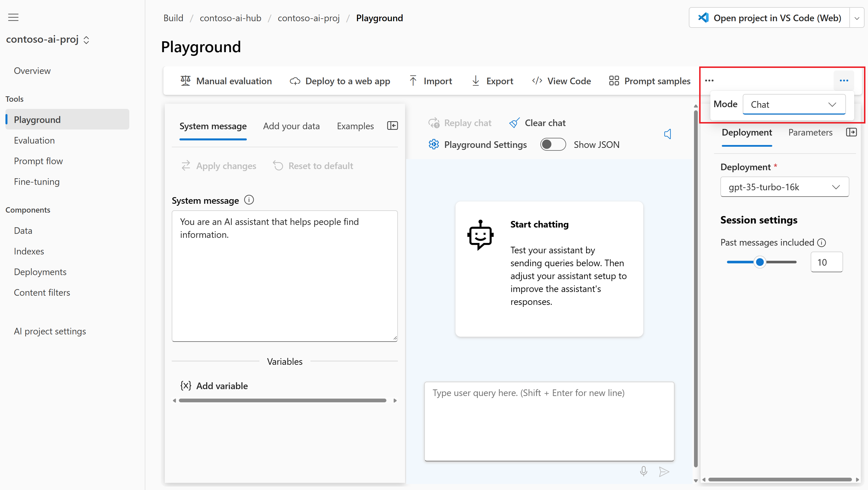Expand the VS Code button dropdown arrow

click(x=857, y=18)
